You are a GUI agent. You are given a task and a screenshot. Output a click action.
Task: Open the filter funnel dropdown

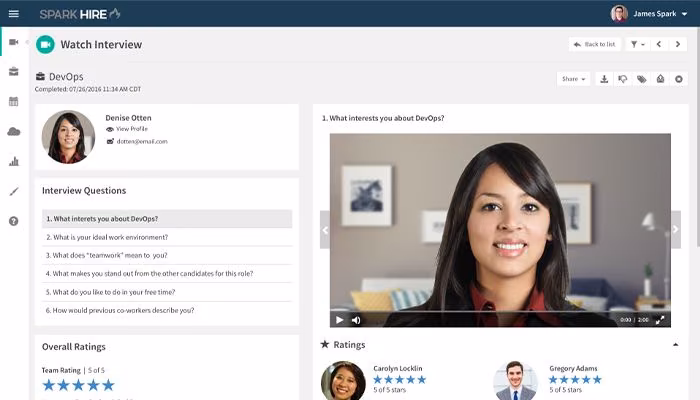coord(637,44)
